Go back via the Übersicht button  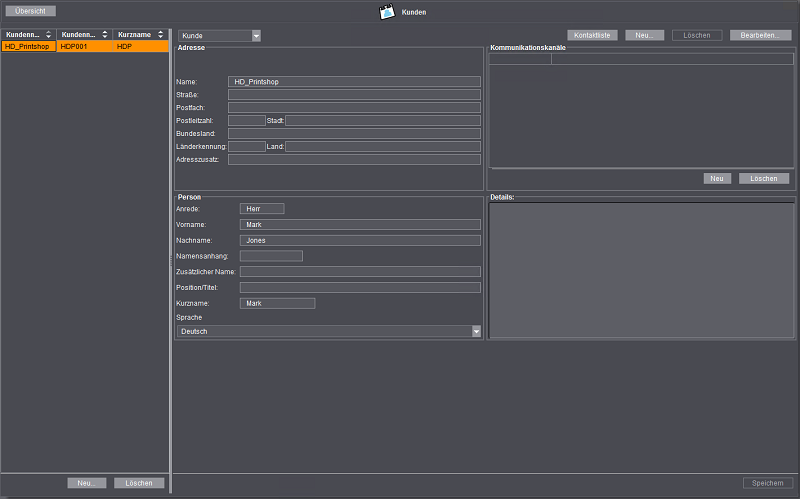pyautogui.click(x=29, y=11)
